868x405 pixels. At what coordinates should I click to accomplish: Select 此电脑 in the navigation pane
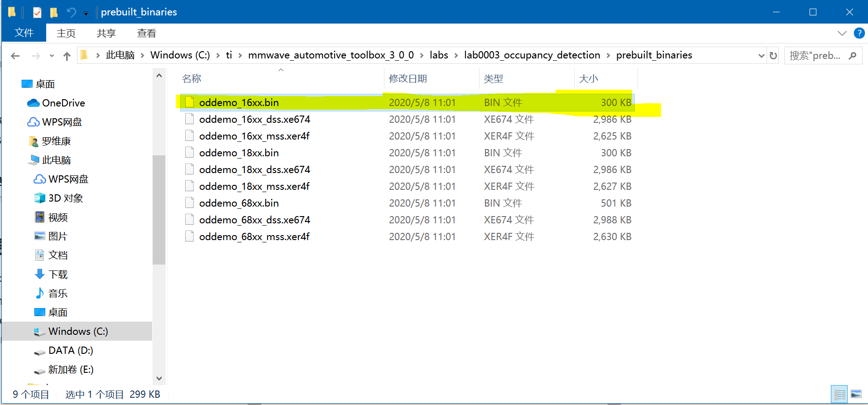pyautogui.click(x=50, y=160)
